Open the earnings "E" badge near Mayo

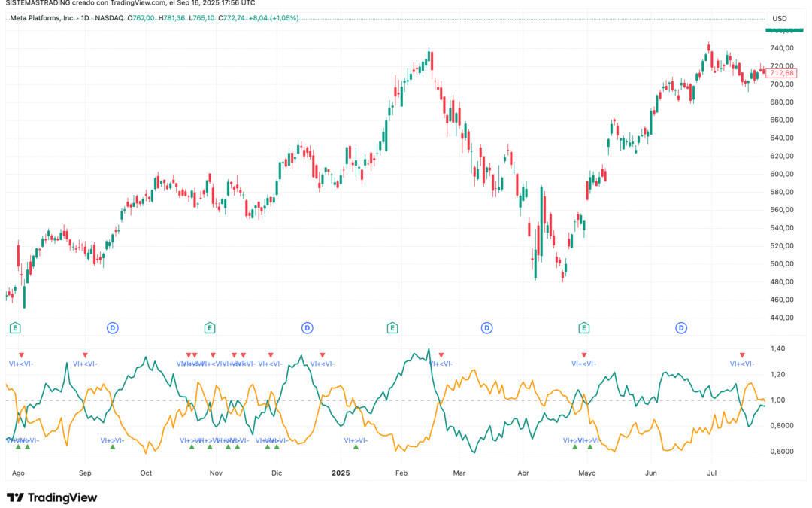(x=583, y=328)
